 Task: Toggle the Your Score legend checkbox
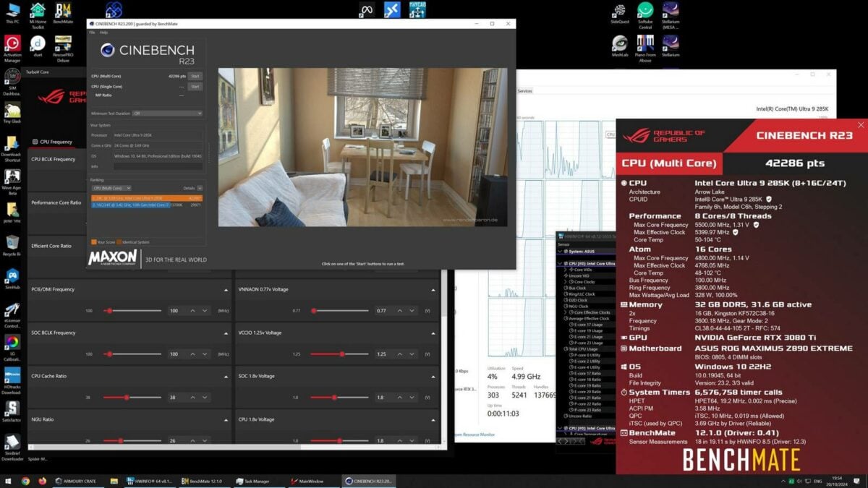pyautogui.click(x=94, y=241)
